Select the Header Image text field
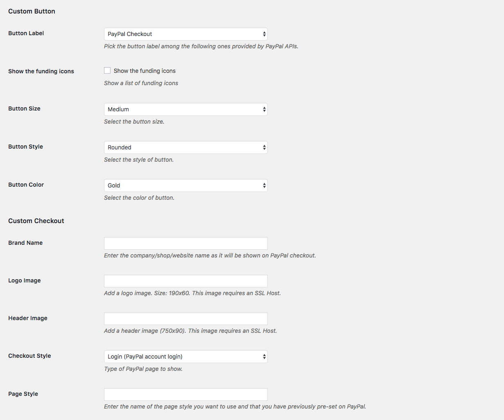Image resolution: width=504 pixels, height=420 pixels. point(185,318)
